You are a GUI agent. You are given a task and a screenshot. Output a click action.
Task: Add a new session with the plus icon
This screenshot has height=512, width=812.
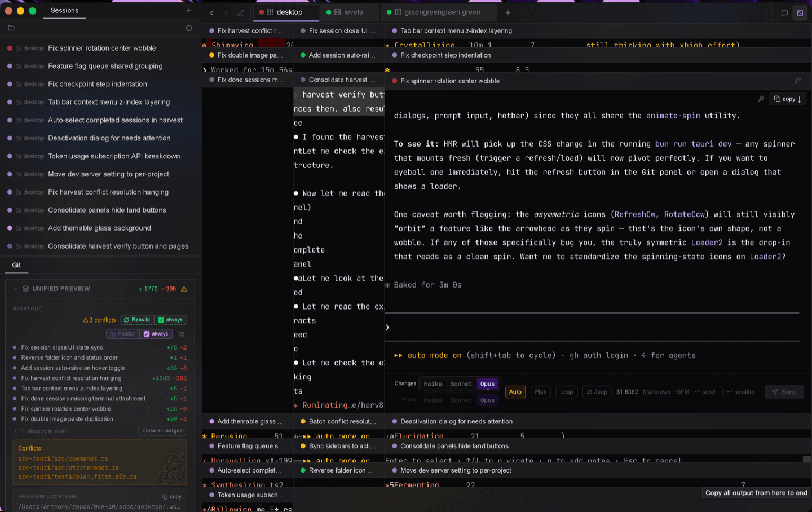tap(189, 11)
